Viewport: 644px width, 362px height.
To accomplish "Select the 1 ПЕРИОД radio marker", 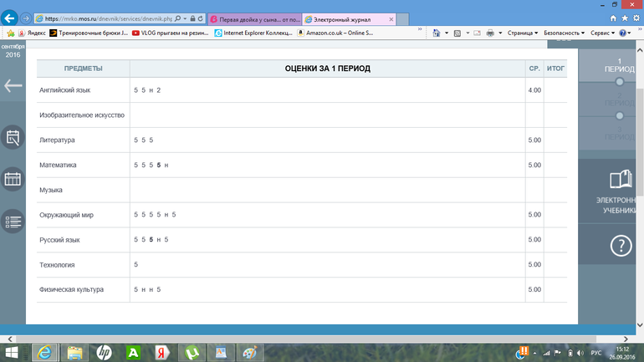I will 620,82.
